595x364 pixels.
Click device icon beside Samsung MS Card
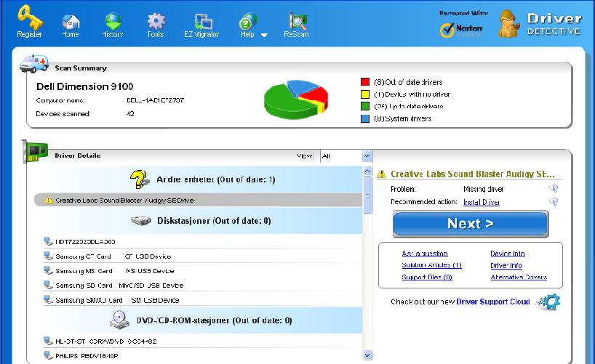[x=48, y=270]
